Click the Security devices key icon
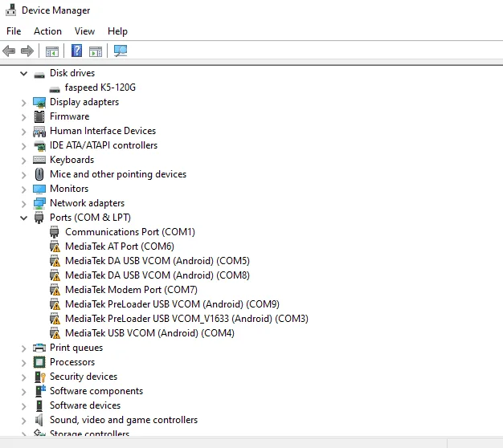 [40, 377]
